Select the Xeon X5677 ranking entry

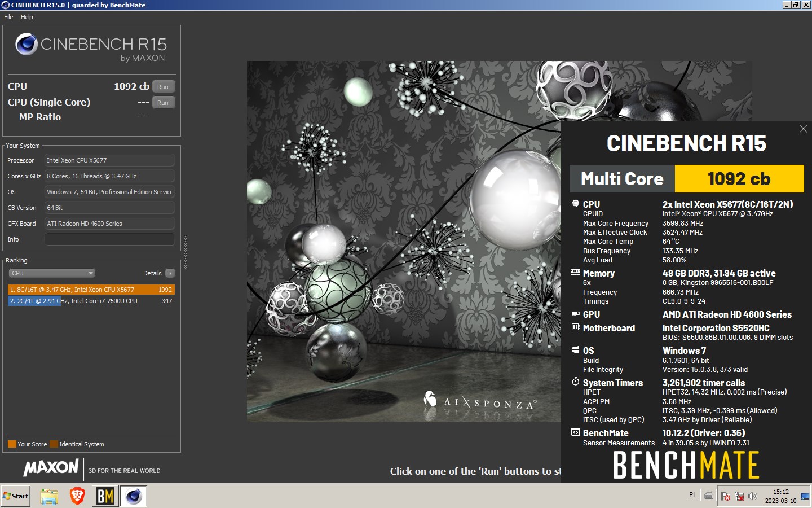91,290
